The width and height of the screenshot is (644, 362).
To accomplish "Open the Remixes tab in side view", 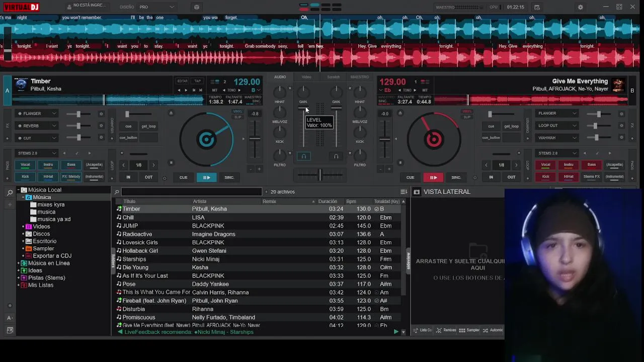I will tap(446, 330).
